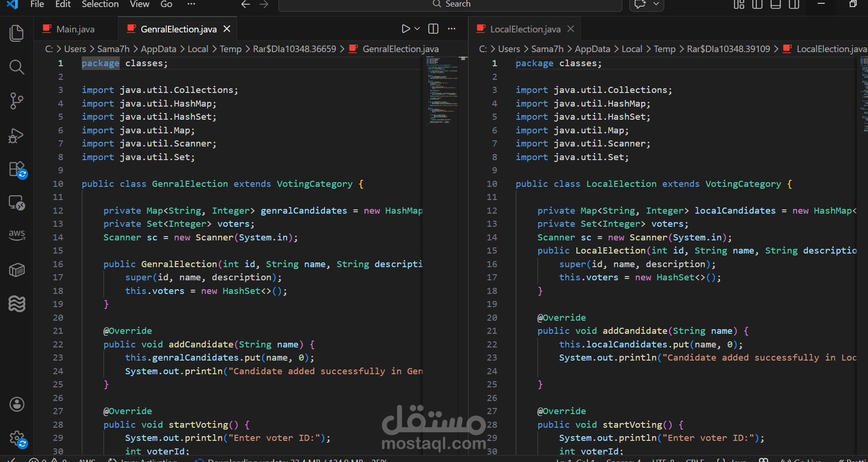Click '@Override' on left line 21
This screenshot has width=868, height=462.
tap(127, 331)
